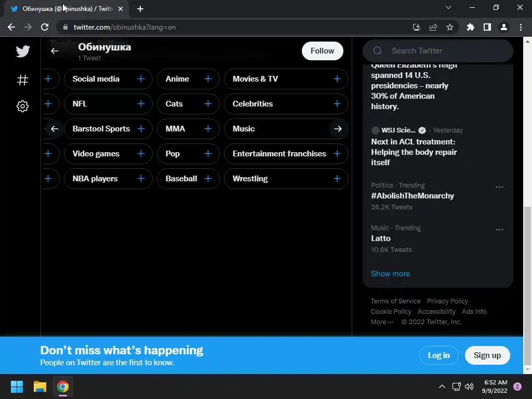The width and height of the screenshot is (532, 399).
Task: Share this page from address bar
Action: 433,27
